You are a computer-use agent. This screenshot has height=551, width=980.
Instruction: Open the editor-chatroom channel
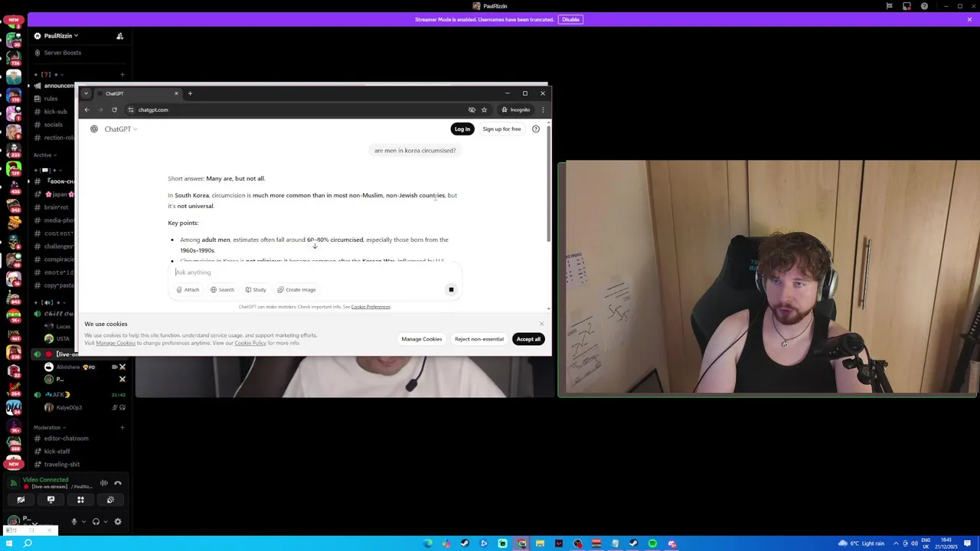pyautogui.click(x=66, y=439)
